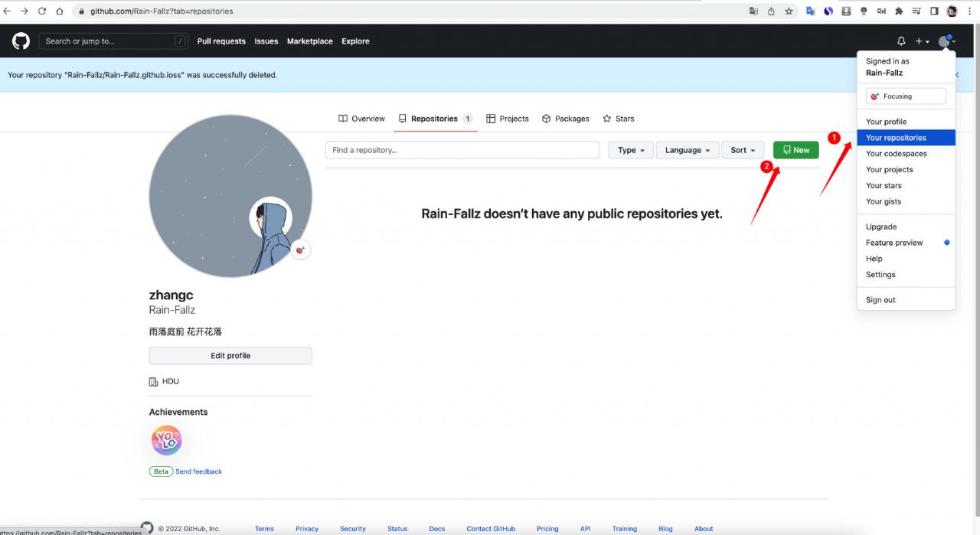Image resolution: width=980 pixels, height=535 pixels.
Task: Open the notifications bell
Action: [901, 41]
